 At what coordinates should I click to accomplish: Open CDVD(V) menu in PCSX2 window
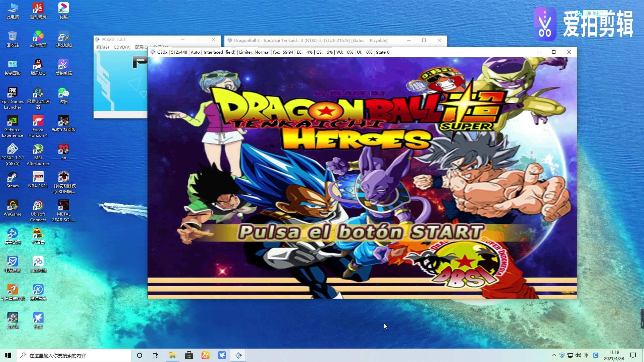point(122,47)
